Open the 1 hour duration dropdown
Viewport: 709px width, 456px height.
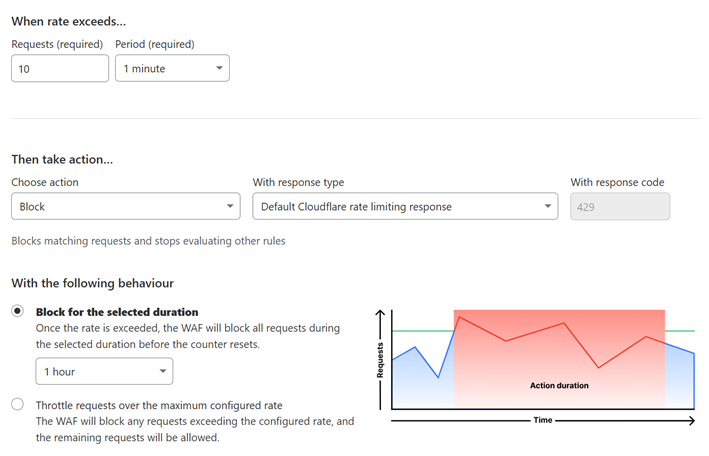click(x=104, y=372)
